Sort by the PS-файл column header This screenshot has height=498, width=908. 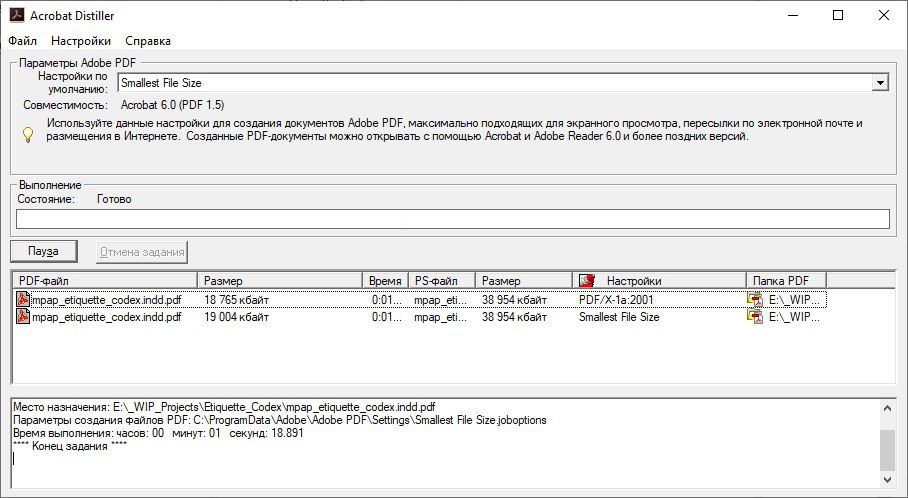[442, 280]
